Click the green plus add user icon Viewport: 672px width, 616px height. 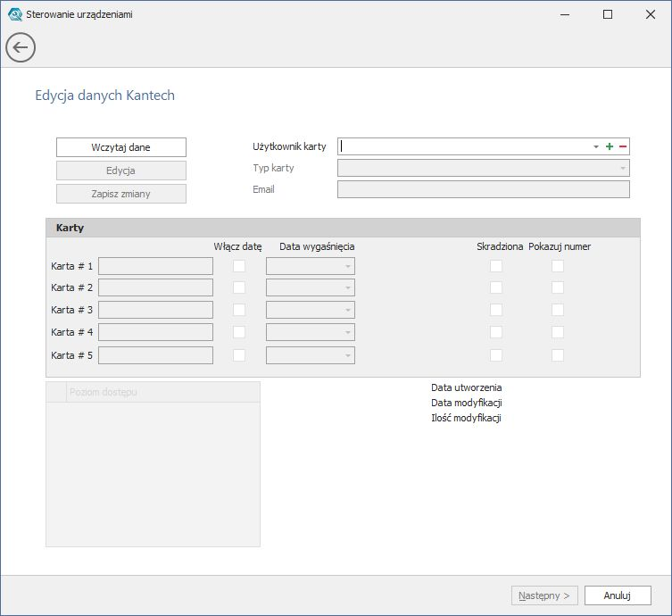click(x=610, y=146)
